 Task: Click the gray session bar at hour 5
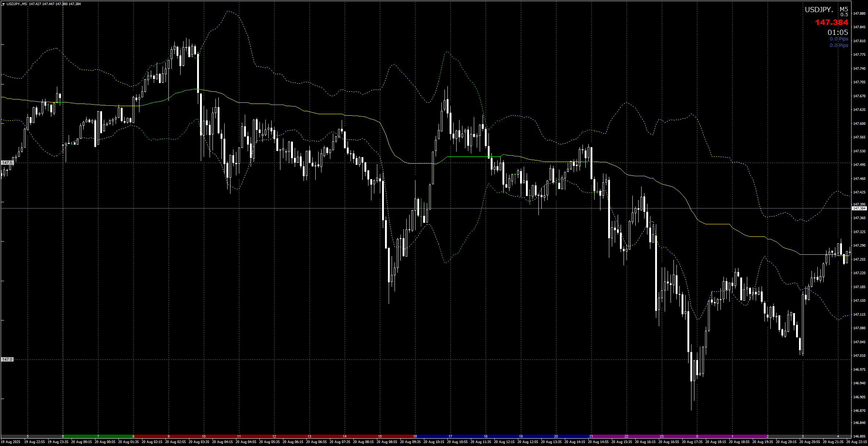click(x=28, y=436)
